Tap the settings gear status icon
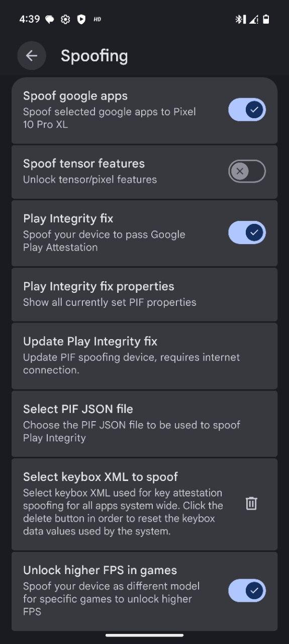Image resolution: width=289 pixels, height=644 pixels. 65,20
